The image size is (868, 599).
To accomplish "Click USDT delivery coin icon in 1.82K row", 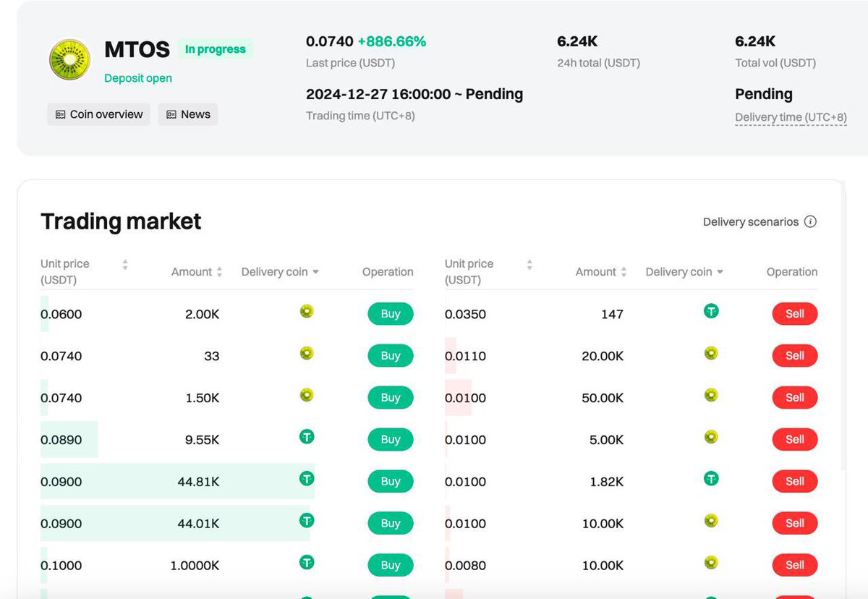I will [711, 479].
